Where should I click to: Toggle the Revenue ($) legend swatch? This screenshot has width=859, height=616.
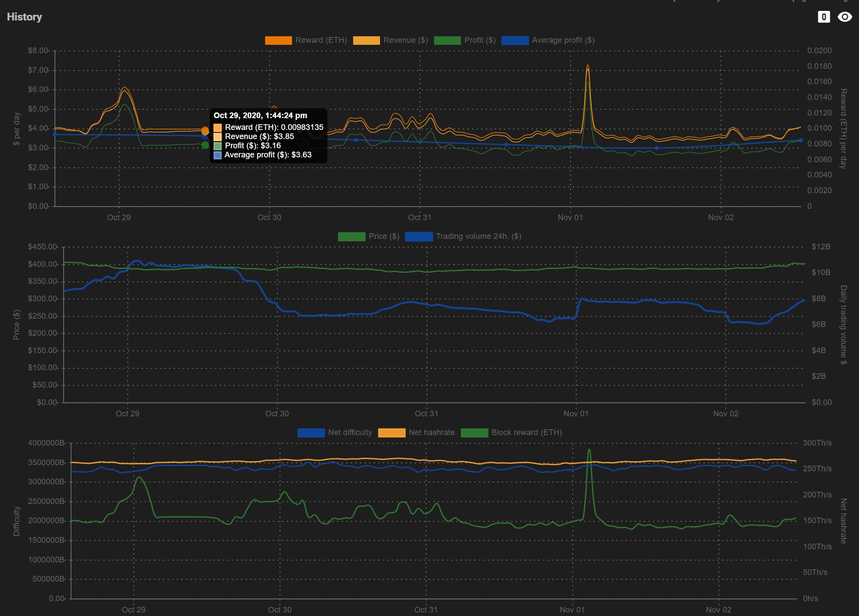[x=366, y=40]
